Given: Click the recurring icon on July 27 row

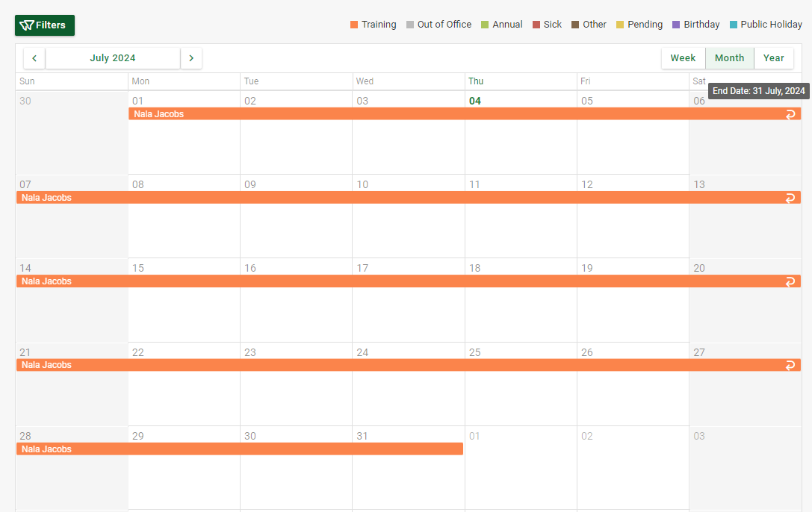Looking at the screenshot, I should coord(790,365).
